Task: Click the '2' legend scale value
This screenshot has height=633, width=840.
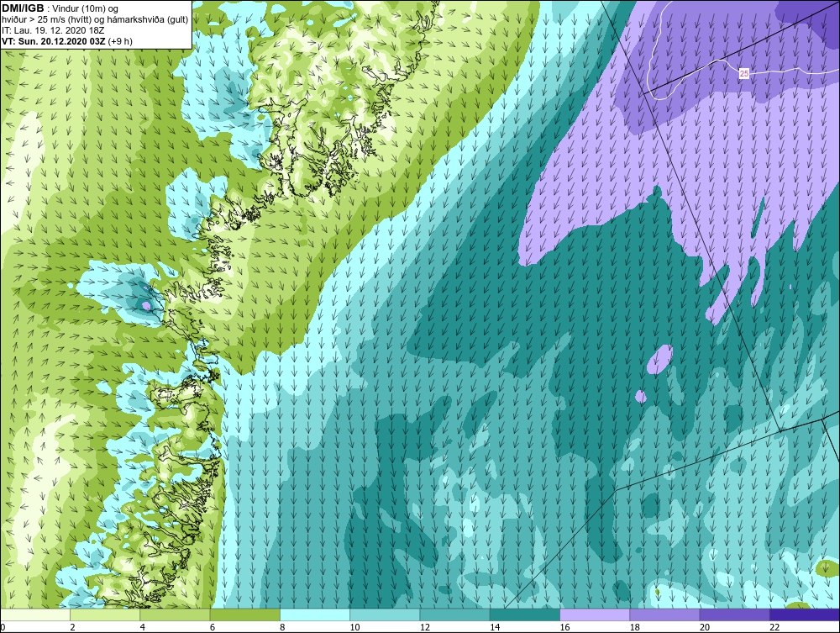Action: coord(72,628)
